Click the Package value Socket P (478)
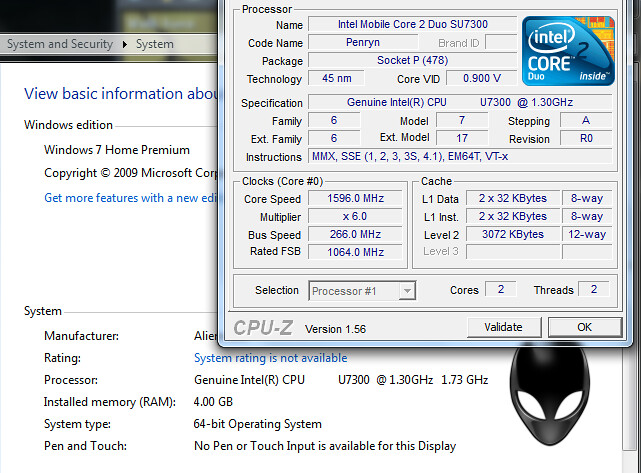 click(412, 61)
